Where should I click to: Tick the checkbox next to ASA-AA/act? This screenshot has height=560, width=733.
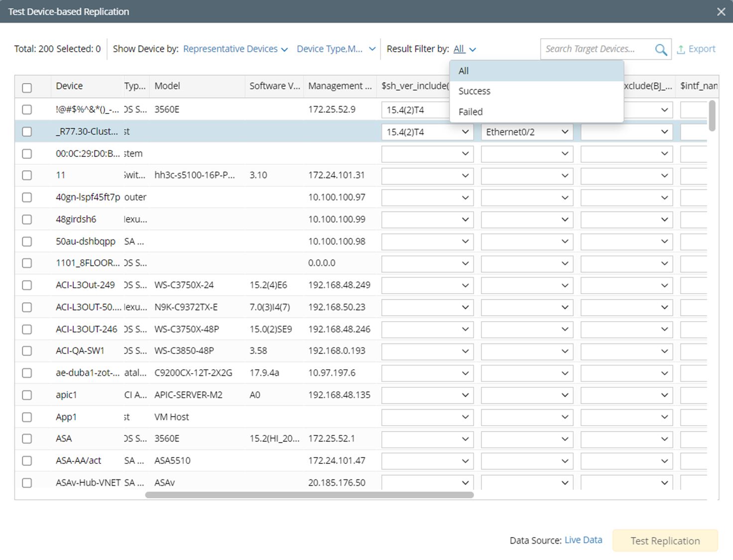click(27, 461)
